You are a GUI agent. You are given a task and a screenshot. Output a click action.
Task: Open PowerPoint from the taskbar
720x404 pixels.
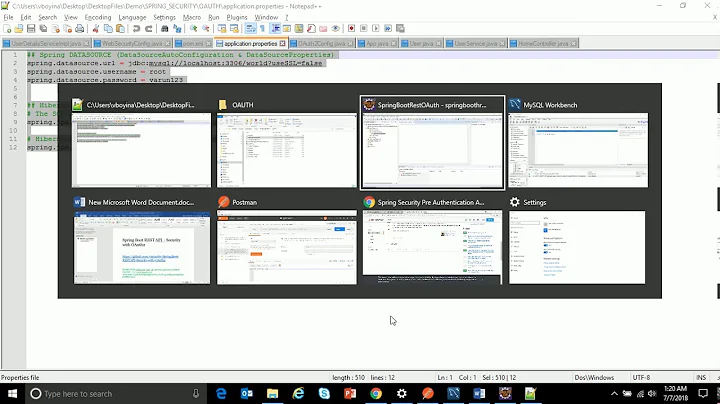click(350, 394)
